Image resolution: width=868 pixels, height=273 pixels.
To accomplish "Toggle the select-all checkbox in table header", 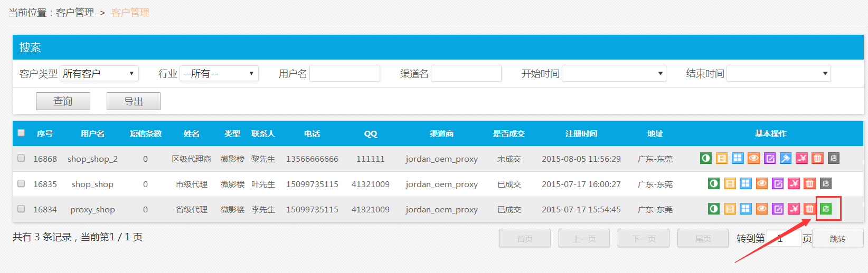I will 21,133.
